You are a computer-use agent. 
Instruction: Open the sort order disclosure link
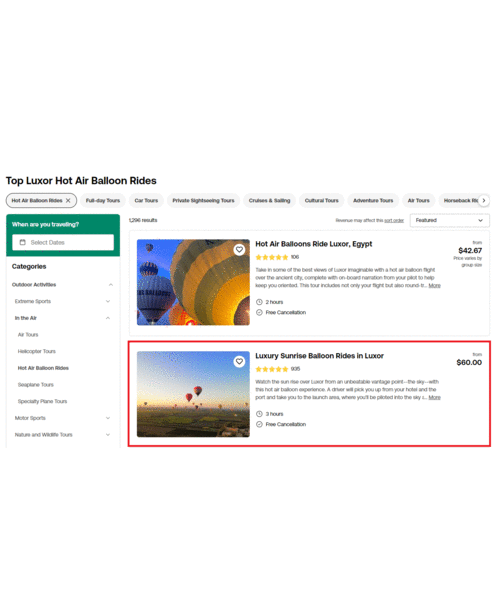pos(394,220)
